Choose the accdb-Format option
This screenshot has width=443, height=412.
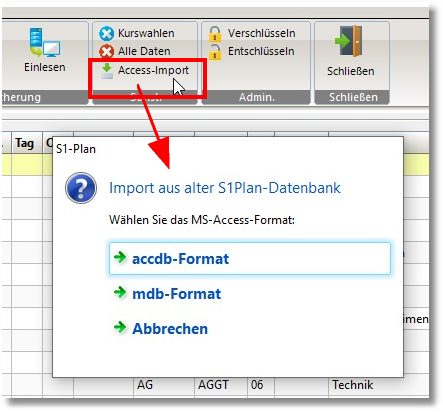pos(250,259)
